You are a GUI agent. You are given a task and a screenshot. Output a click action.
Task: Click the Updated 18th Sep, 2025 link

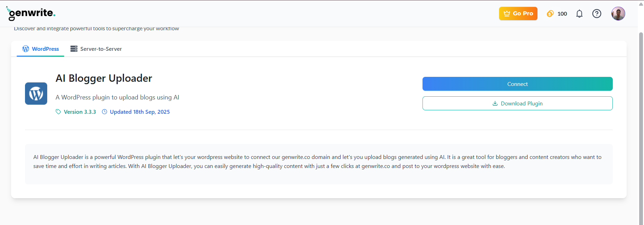(140, 112)
